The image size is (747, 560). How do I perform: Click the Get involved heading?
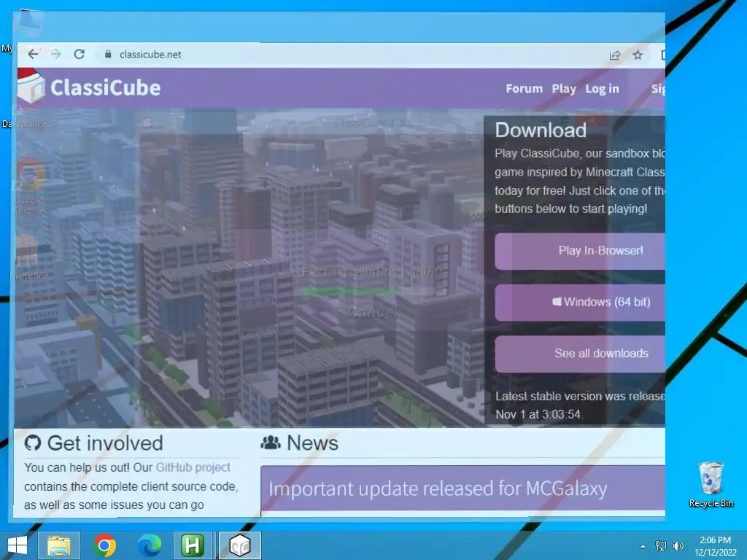[105, 443]
